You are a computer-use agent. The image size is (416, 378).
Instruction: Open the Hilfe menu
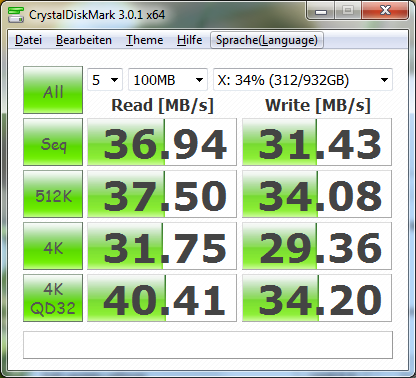coord(189,40)
